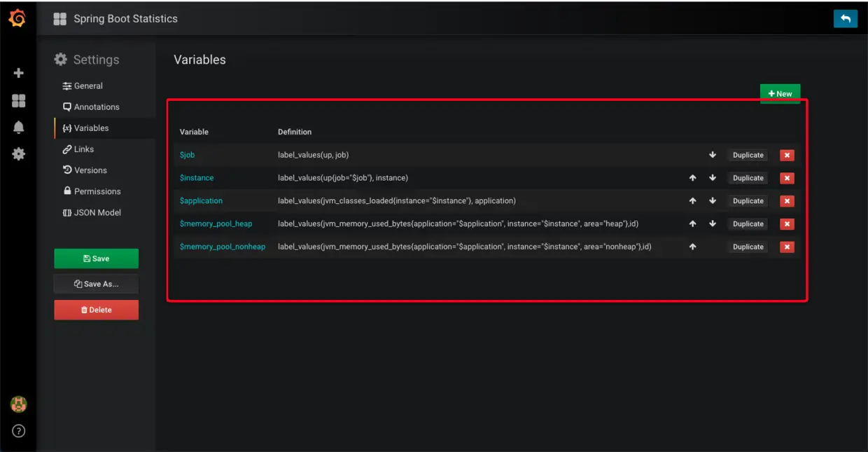This screenshot has width=868, height=452.
Task: Edit the $memory_pool_heap variable link
Action: [216, 224]
